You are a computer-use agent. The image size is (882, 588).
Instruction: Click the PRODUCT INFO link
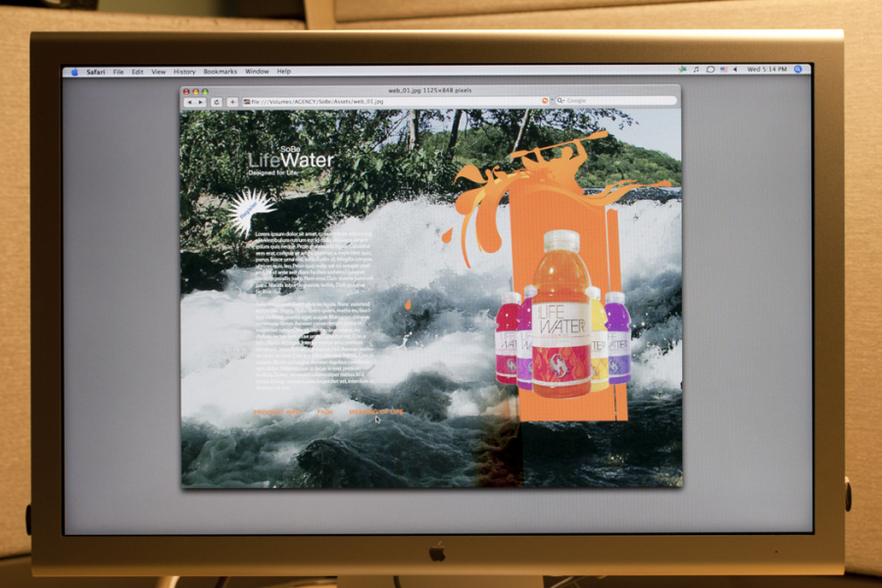[x=277, y=412]
